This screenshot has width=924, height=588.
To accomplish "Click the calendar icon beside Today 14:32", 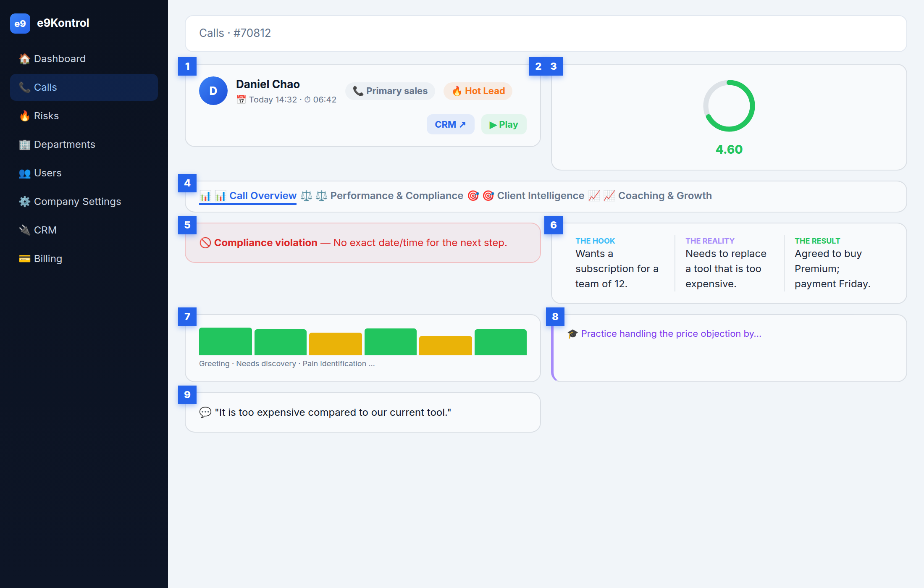I will tap(241, 100).
